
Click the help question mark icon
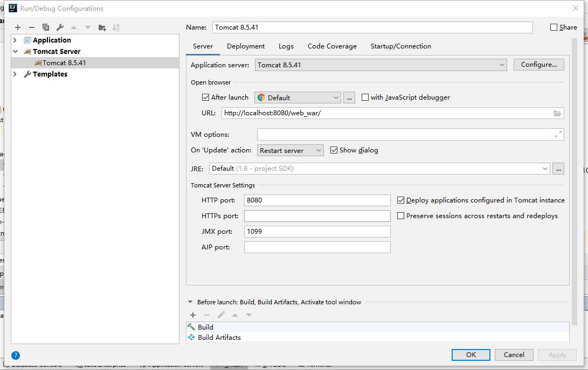click(x=16, y=355)
